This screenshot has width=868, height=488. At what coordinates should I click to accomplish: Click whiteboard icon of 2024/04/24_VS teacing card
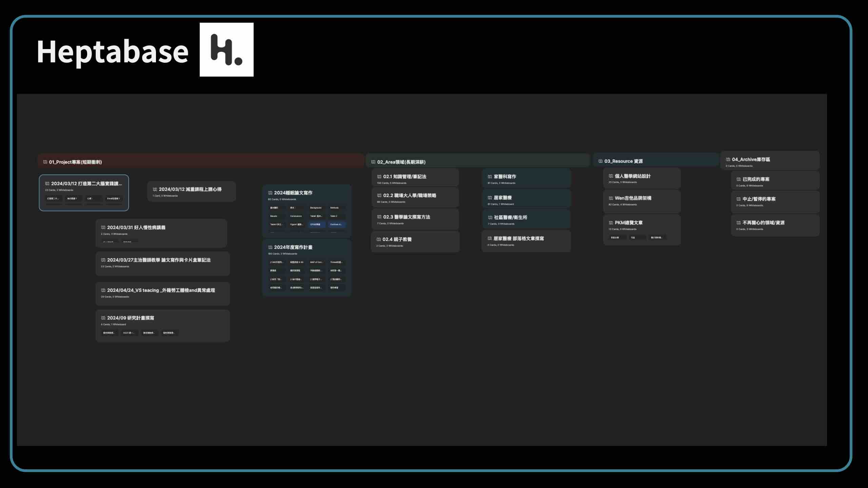103,290
